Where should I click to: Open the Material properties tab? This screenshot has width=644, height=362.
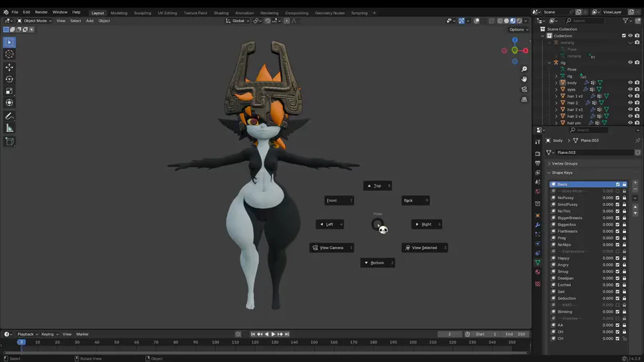pos(537,272)
